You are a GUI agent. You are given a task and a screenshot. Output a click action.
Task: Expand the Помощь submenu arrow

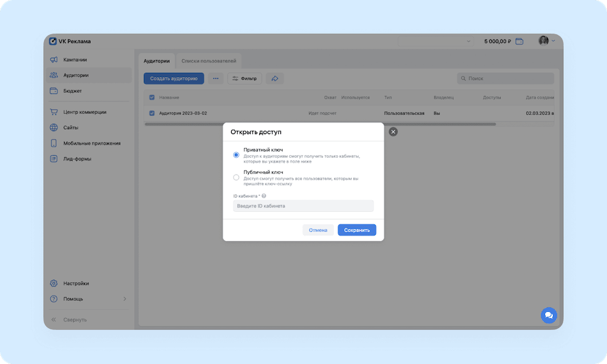(x=124, y=298)
